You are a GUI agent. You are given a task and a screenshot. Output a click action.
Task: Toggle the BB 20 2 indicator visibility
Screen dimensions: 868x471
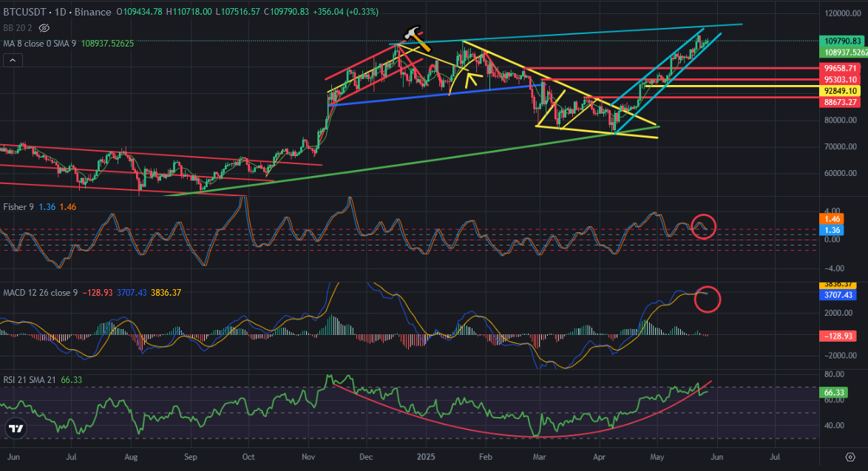[x=44, y=27]
